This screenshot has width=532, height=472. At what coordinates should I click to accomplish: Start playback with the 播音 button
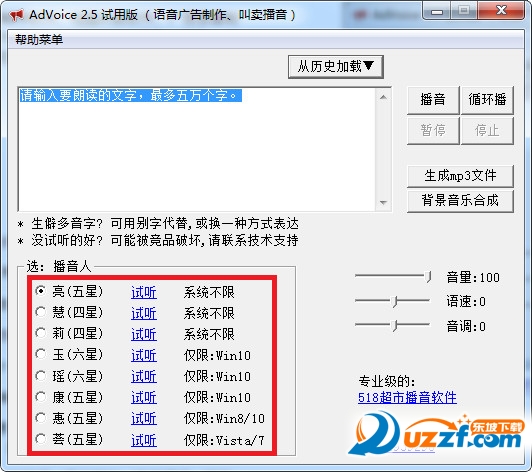click(433, 100)
